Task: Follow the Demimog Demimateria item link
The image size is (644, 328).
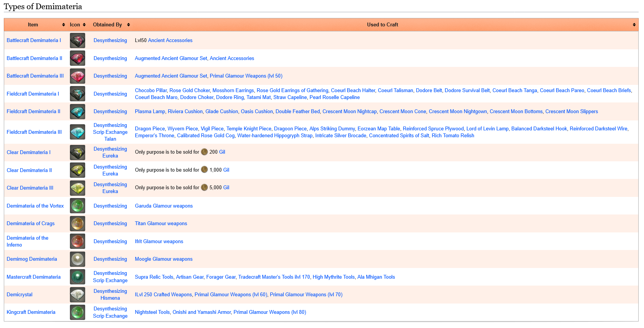Action: [32, 259]
